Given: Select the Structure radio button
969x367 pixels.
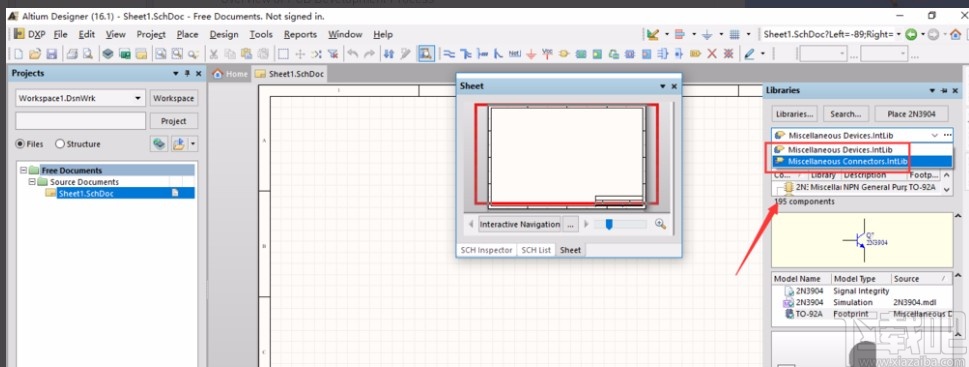Looking at the screenshot, I should (x=60, y=144).
